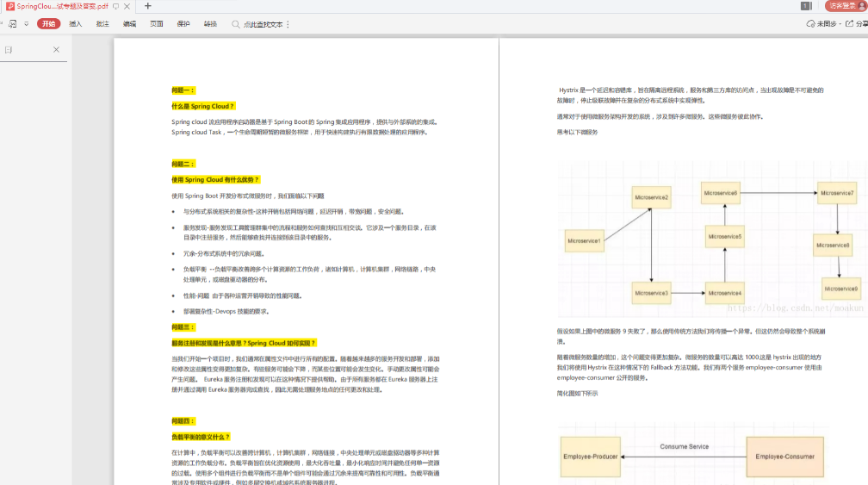This screenshot has height=485, width=868.
Task: Click the side panel outline icon
Action: coord(9,50)
